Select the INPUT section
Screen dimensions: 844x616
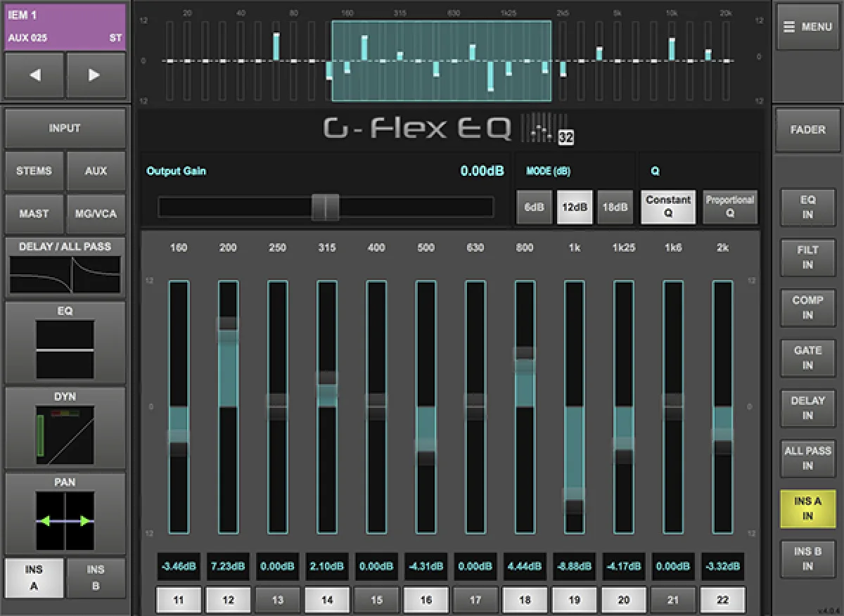click(x=65, y=128)
